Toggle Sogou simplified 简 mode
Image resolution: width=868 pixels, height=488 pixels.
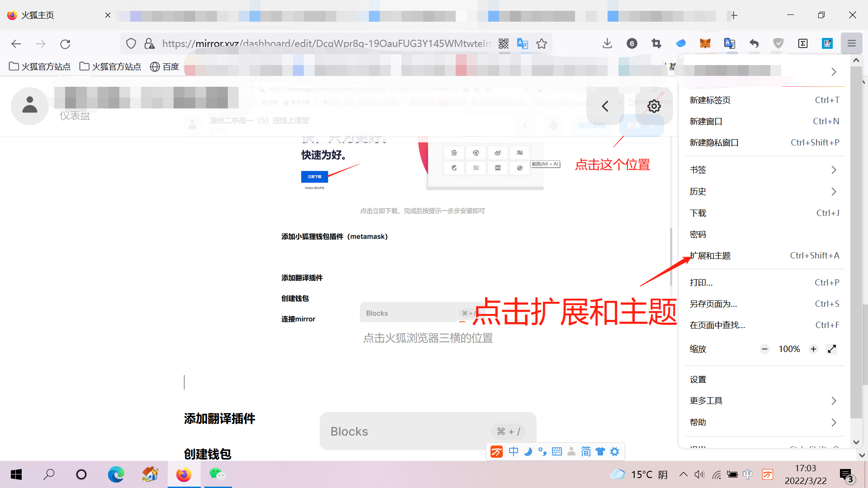tap(586, 451)
